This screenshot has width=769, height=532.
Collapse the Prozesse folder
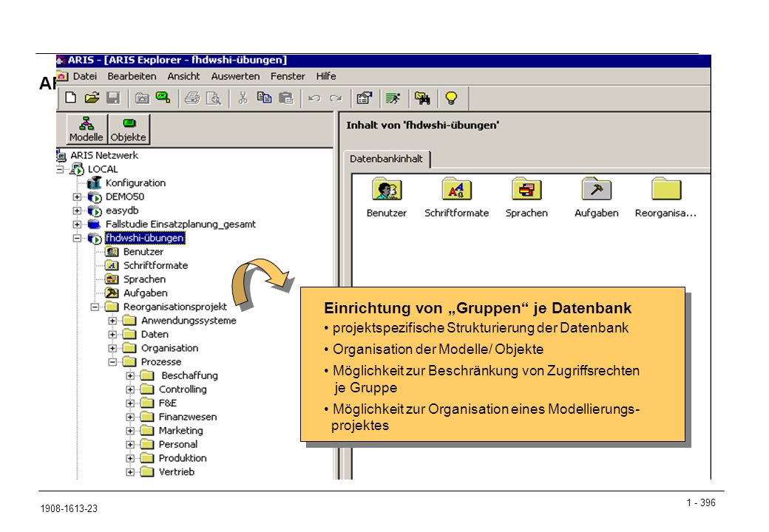tap(112, 362)
